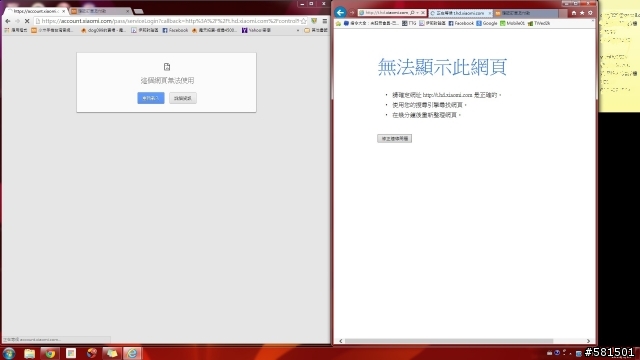The height and width of the screenshot is (360, 640).
Task: Open the red round app icon on the taskbar
Action: 92,353
